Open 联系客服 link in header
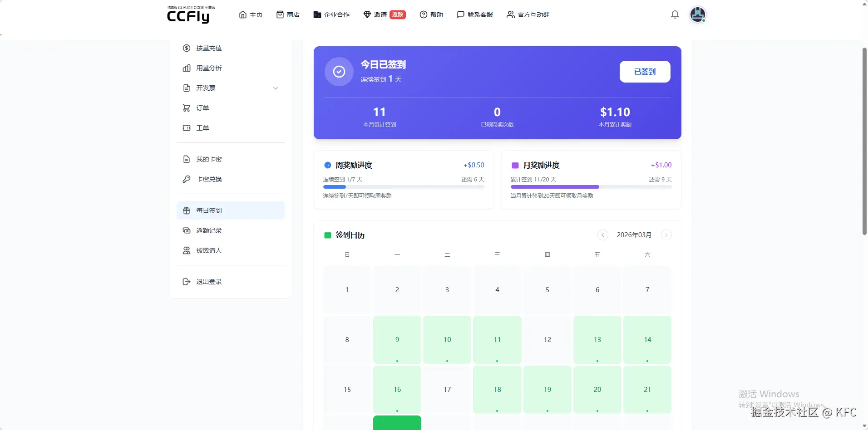 pos(475,15)
